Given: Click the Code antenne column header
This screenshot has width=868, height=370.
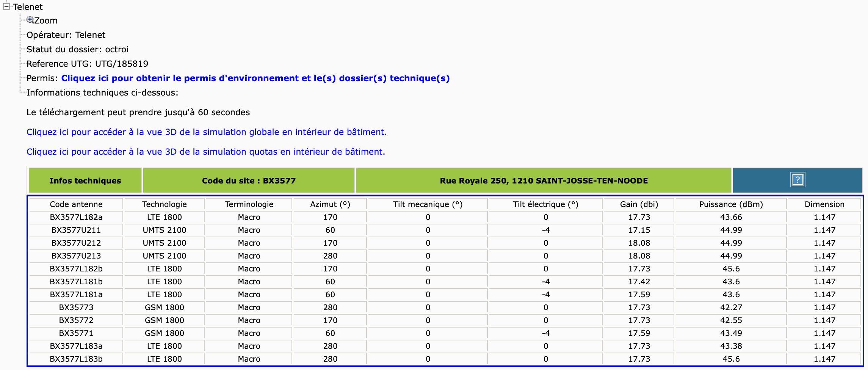Looking at the screenshot, I should tap(76, 204).
